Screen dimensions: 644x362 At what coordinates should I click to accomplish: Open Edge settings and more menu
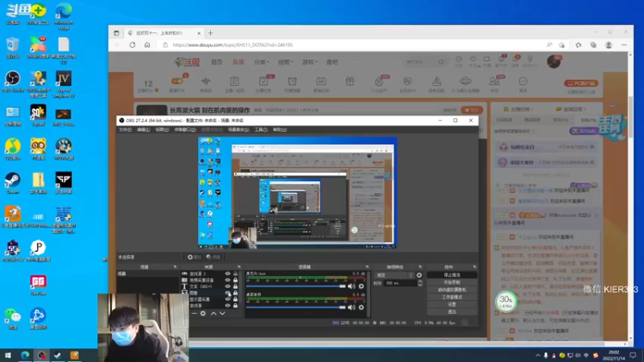click(x=625, y=45)
